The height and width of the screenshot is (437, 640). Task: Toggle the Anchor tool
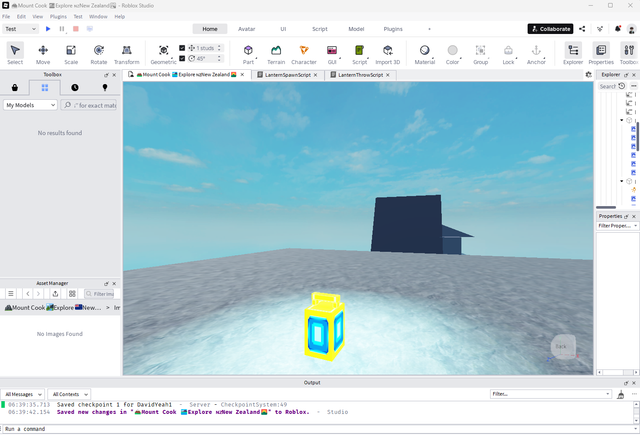tap(536, 53)
